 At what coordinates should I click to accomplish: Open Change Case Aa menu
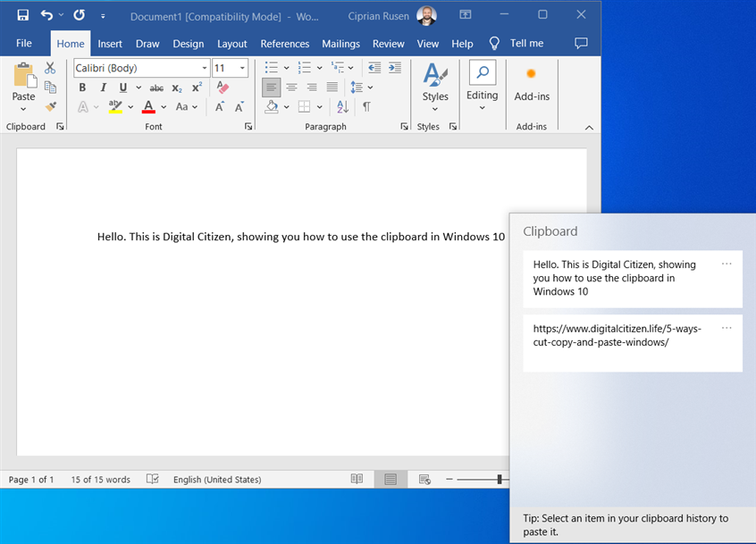pyautogui.click(x=187, y=106)
